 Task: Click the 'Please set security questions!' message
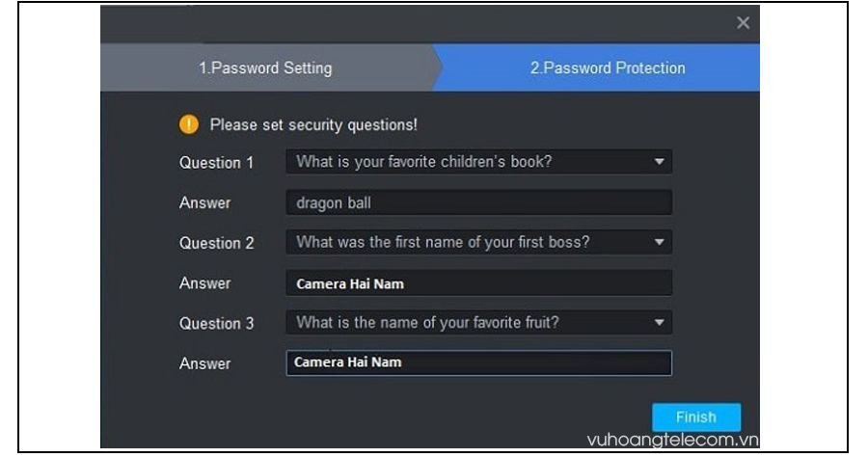[313, 124]
